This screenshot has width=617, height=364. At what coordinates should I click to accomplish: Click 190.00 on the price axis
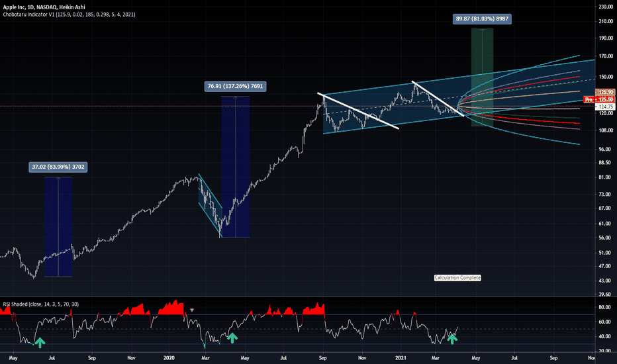coord(606,38)
